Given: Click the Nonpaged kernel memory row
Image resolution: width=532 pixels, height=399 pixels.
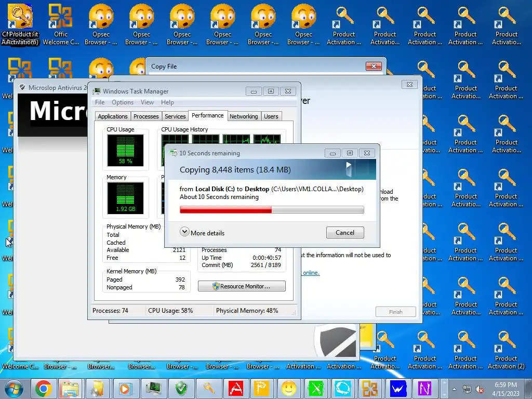Looking at the screenshot, I should point(145,287).
